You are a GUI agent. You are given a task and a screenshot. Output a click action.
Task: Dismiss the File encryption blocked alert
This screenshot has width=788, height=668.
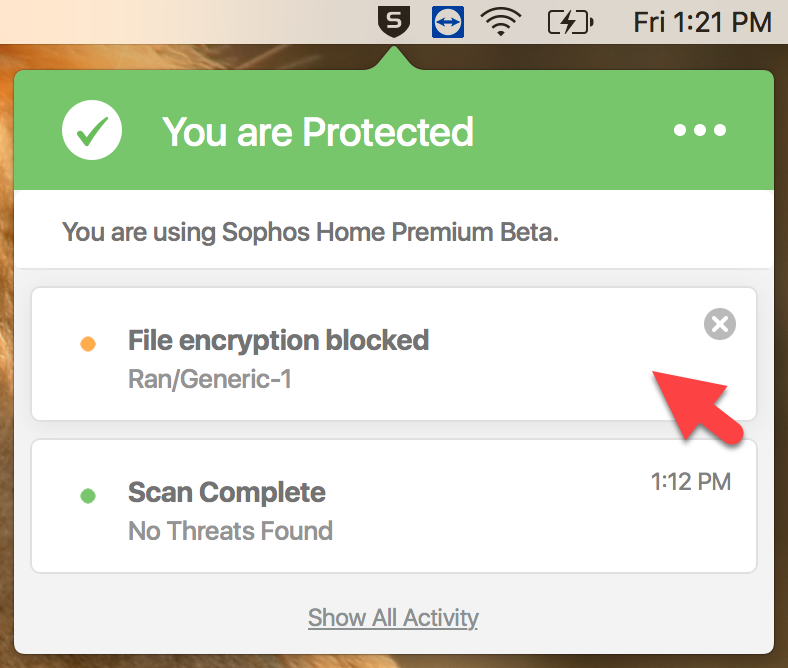(x=720, y=324)
